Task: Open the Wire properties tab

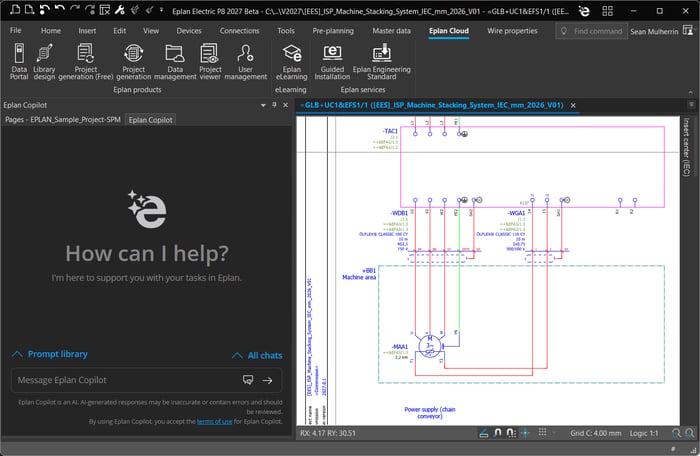Action: 512,31
